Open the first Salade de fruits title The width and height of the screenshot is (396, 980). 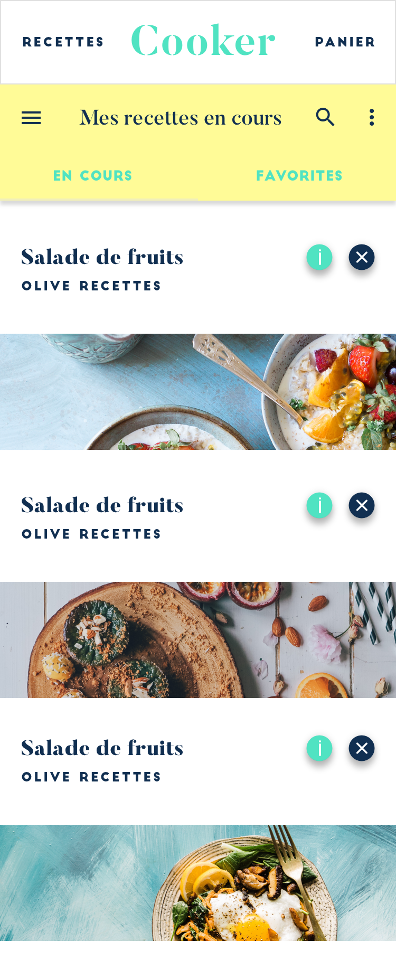[102, 257]
